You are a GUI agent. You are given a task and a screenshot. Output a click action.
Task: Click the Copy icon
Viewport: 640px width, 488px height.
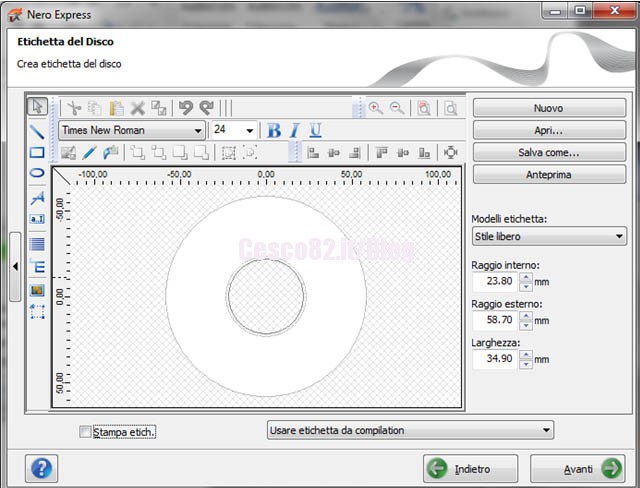point(95,108)
